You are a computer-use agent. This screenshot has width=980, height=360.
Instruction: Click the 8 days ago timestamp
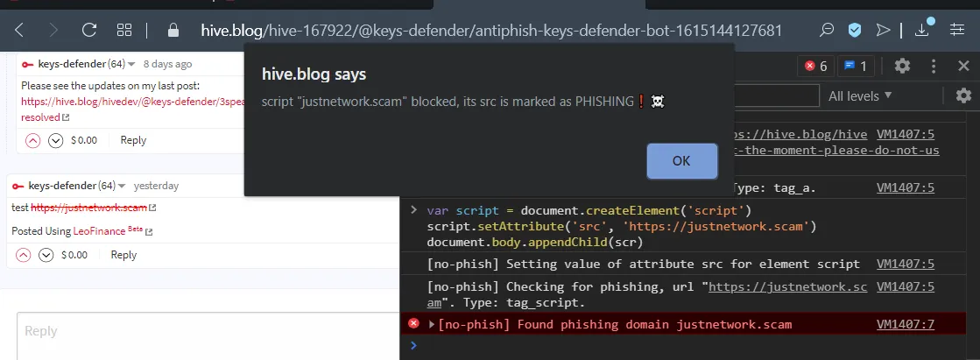pos(167,64)
